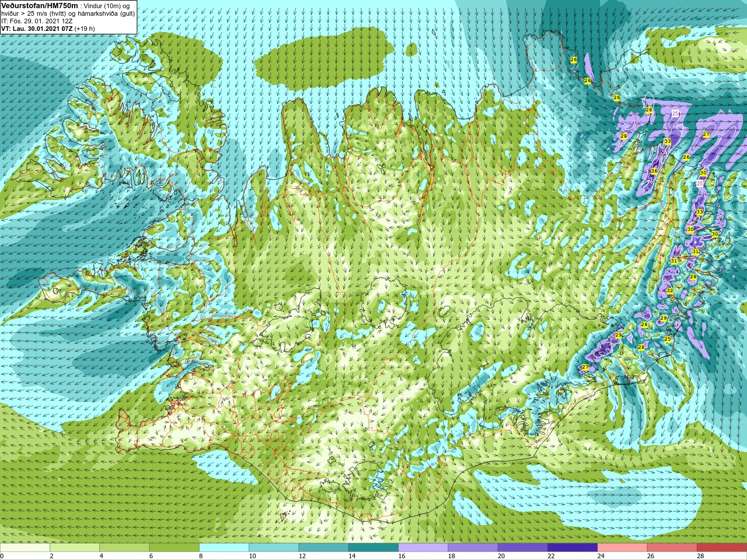
Task: Click the 'hviður > 25 m/s' legend description line
Action: pos(68,13)
